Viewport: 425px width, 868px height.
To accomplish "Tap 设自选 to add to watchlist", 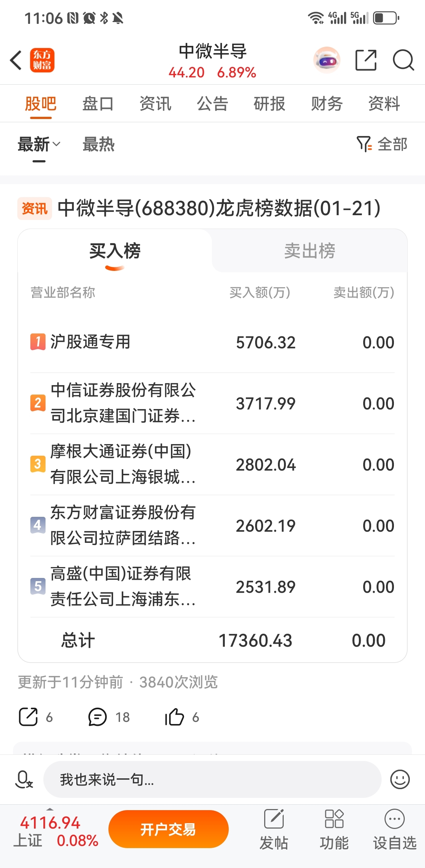I will coord(394,829).
